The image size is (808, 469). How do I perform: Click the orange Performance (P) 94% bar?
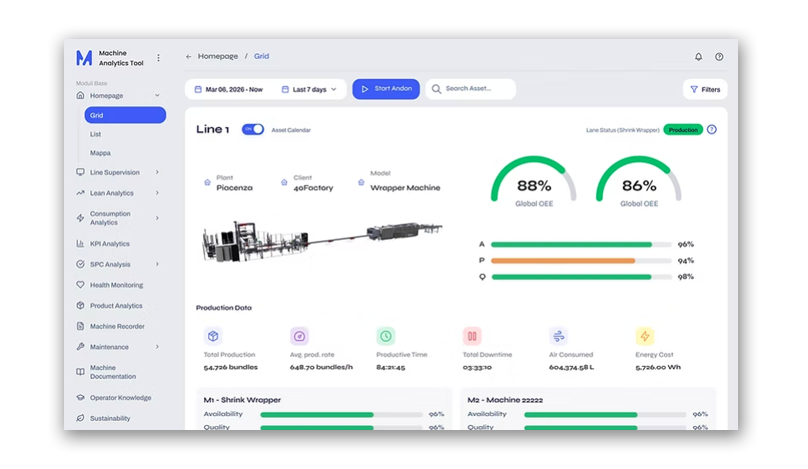[x=581, y=261]
